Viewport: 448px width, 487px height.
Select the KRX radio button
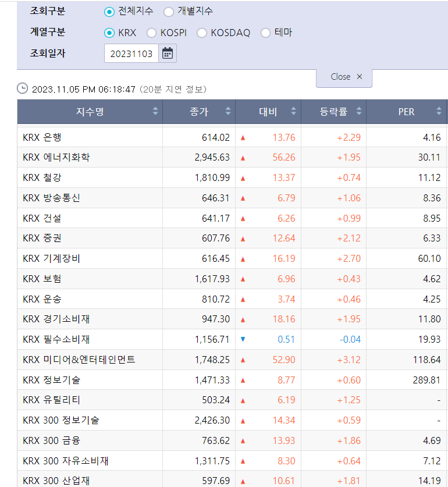pos(109,33)
